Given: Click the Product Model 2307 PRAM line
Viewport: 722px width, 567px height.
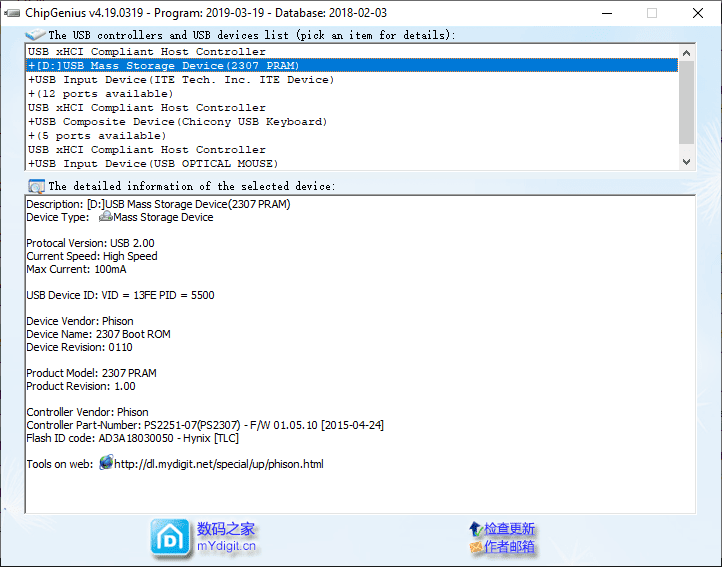Looking at the screenshot, I should click(x=91, y=373).
